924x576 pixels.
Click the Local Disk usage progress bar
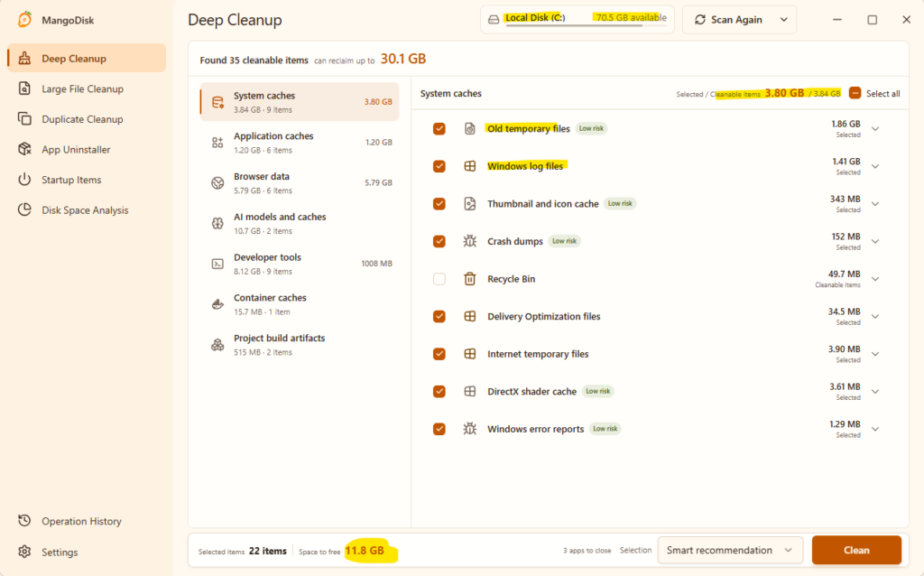coord(586,25)
